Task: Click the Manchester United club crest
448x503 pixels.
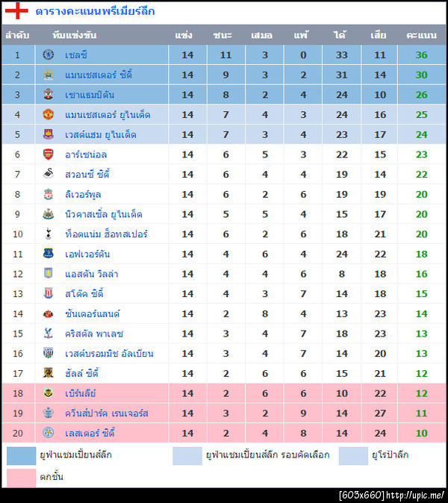Action: pyautogui.click(x=49, y=114)
